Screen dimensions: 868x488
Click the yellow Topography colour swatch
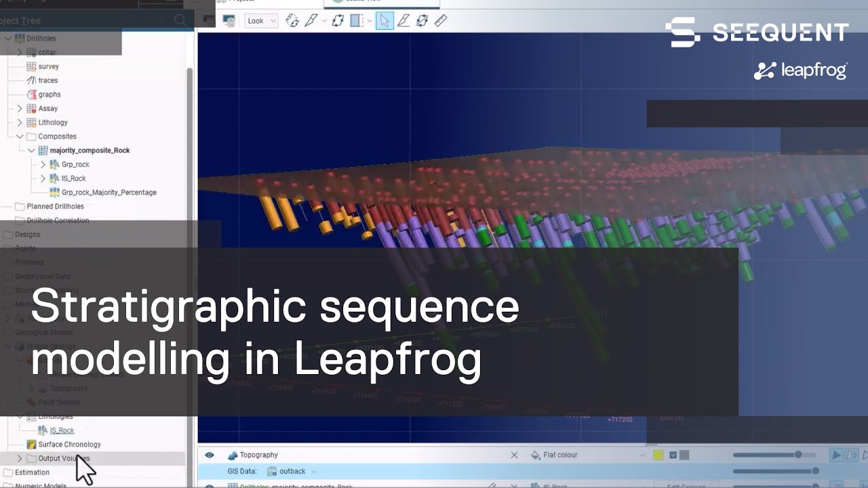tap(658, 455)
